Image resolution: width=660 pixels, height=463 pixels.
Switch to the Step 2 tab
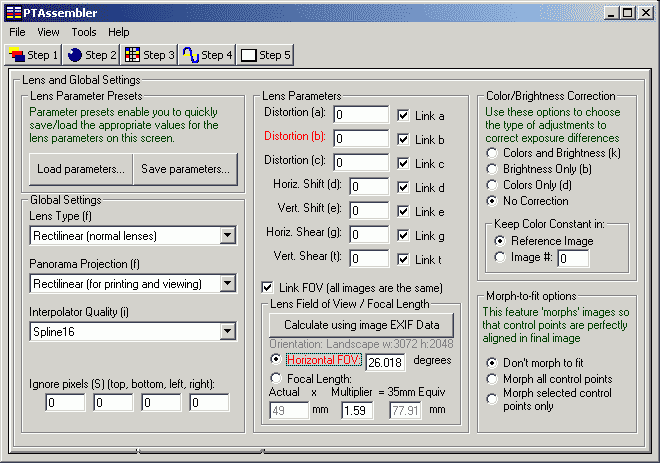click(x=91, y=55)
